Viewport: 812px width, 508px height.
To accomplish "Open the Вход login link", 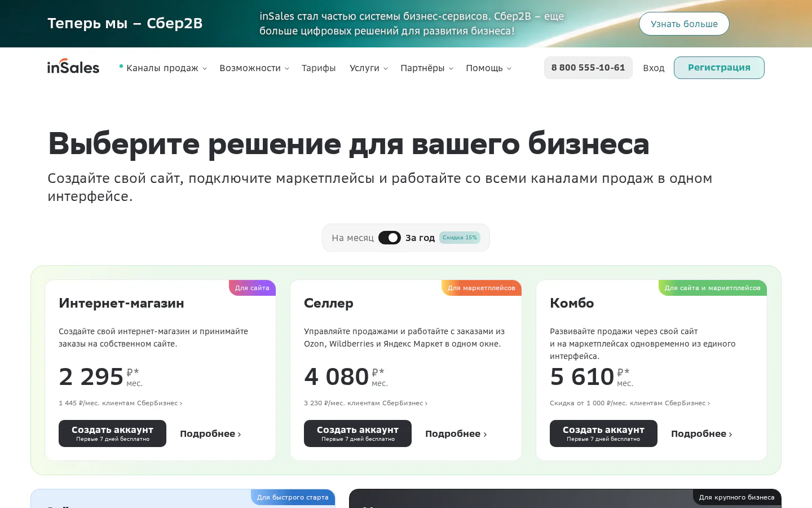I will [x=654, y=68].
